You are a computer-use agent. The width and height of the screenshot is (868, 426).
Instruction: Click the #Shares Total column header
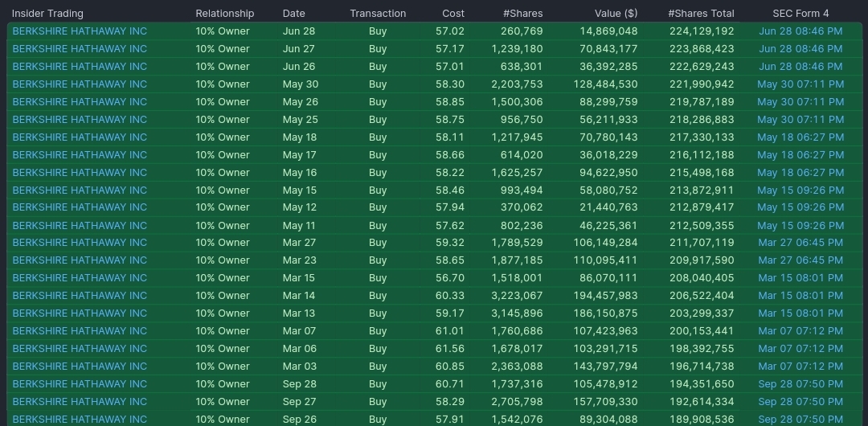point(702,14)
